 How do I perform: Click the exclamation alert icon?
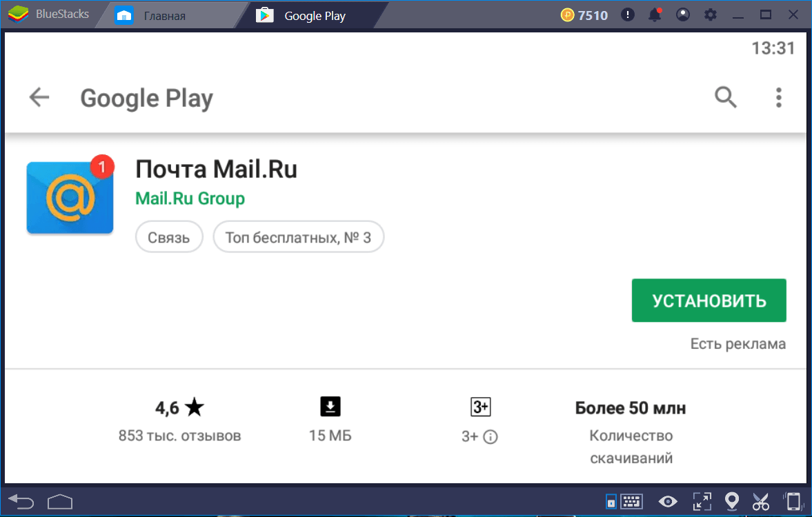coord(628,15)
